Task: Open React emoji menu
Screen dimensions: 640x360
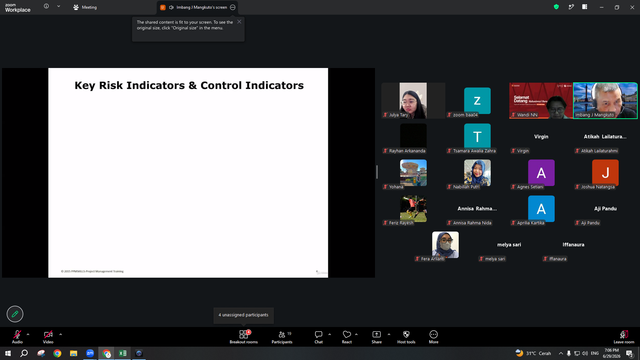Action: click(x=347, y=337)
